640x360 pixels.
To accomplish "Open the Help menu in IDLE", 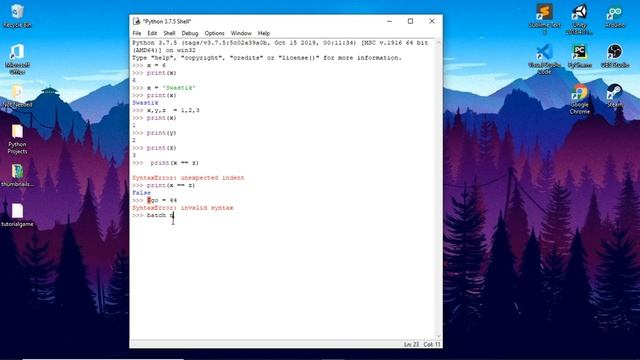I will (x=264, y=33).
